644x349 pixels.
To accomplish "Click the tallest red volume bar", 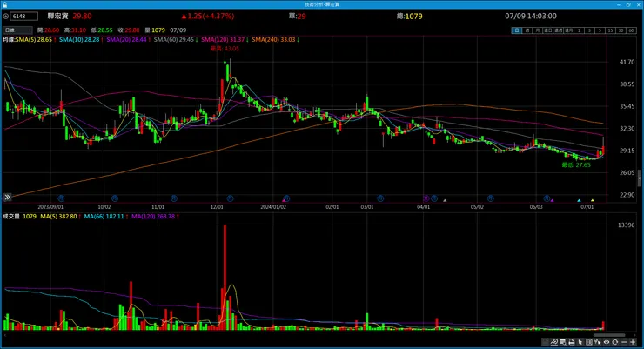I will point(225,277).
